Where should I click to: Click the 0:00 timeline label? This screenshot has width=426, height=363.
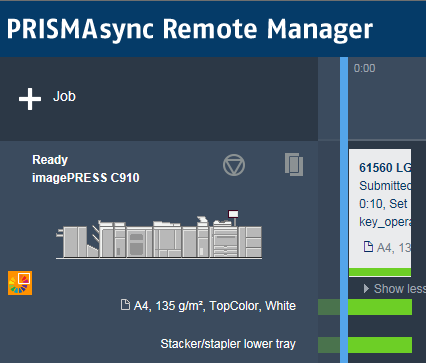[364, 68]
